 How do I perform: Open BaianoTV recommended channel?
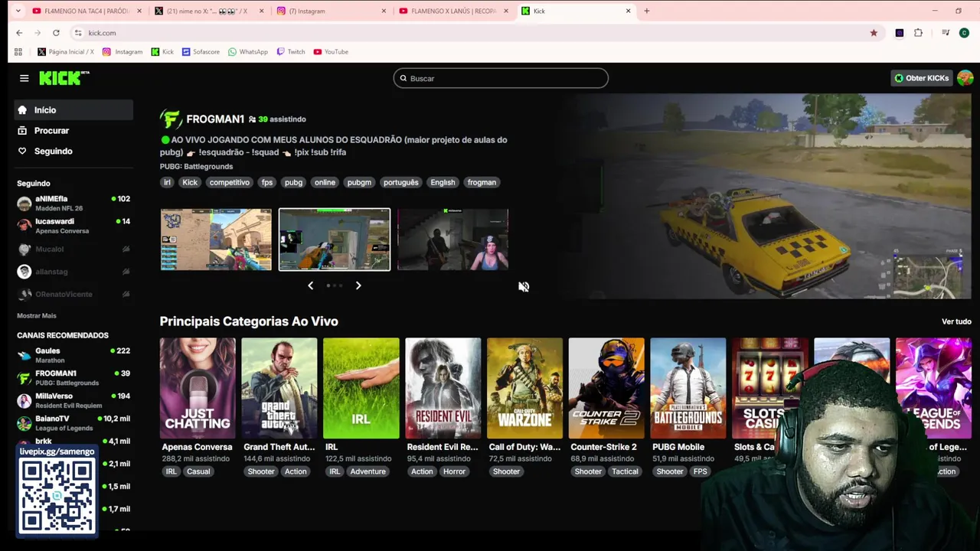[x=73, y=422]
